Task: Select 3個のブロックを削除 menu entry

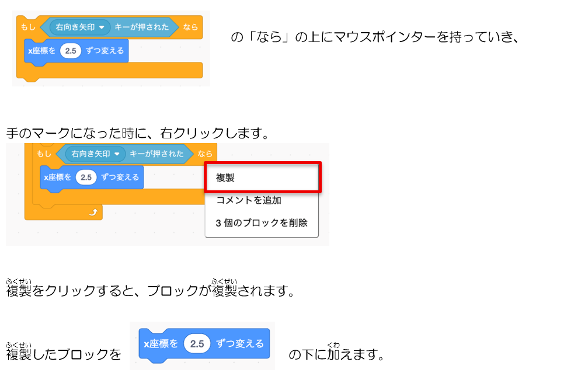Action: (262, 223)
